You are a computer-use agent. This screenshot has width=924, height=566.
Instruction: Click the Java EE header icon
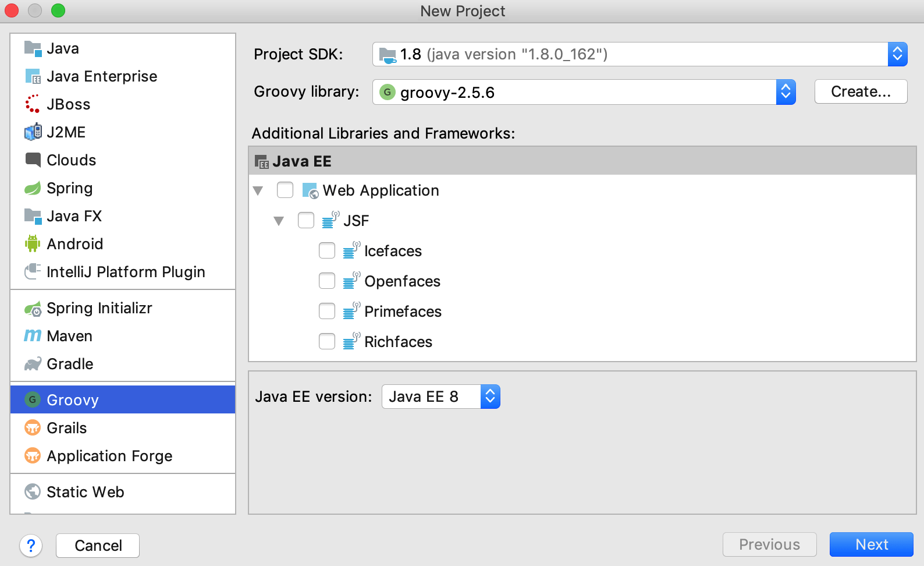click(262, 162)
